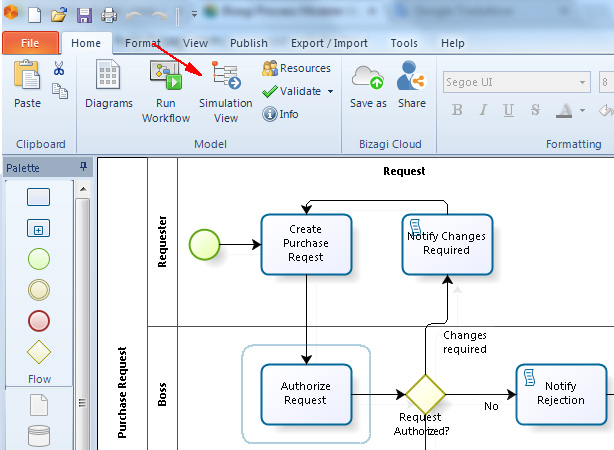Select the Data Object shape in the palette
Screen dimensions: 614x450
tap(39, 405)
